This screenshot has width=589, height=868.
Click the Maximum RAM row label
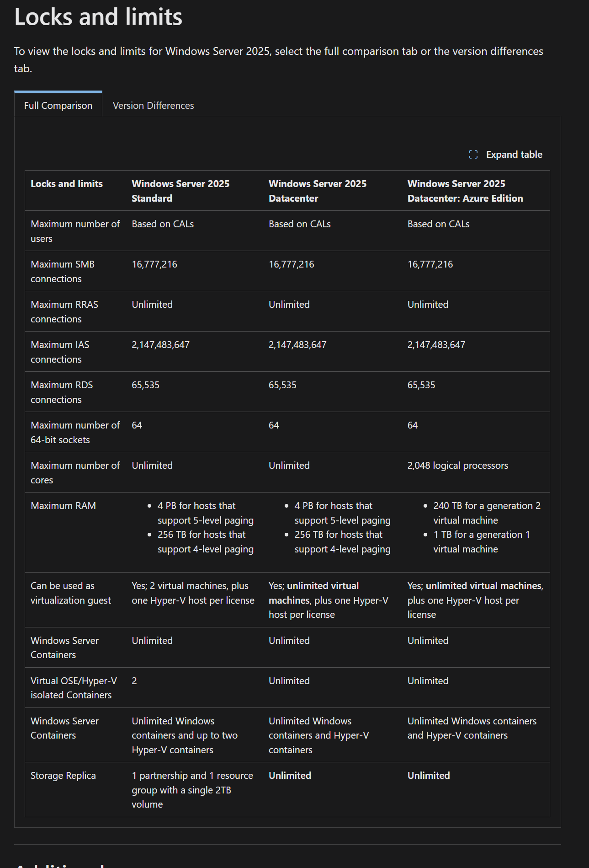click(x=63, y=506)
